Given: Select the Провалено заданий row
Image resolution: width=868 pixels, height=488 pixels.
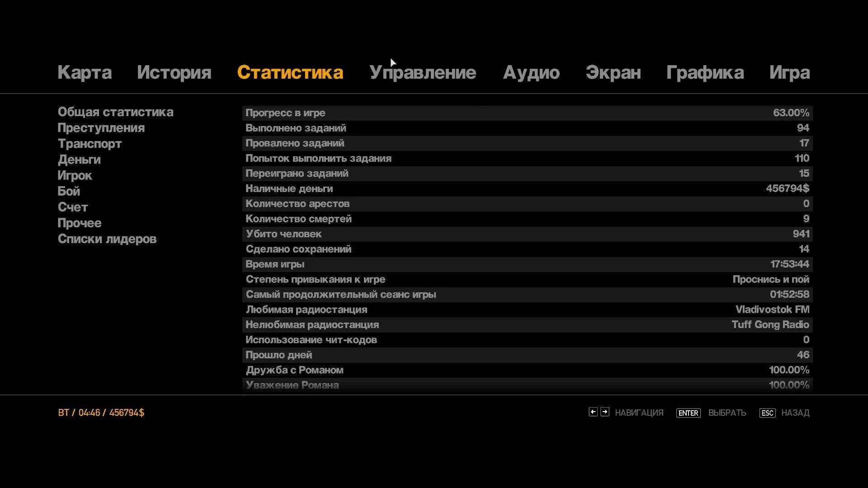Looking at the screenshot, I should click(x=527, y=143).
